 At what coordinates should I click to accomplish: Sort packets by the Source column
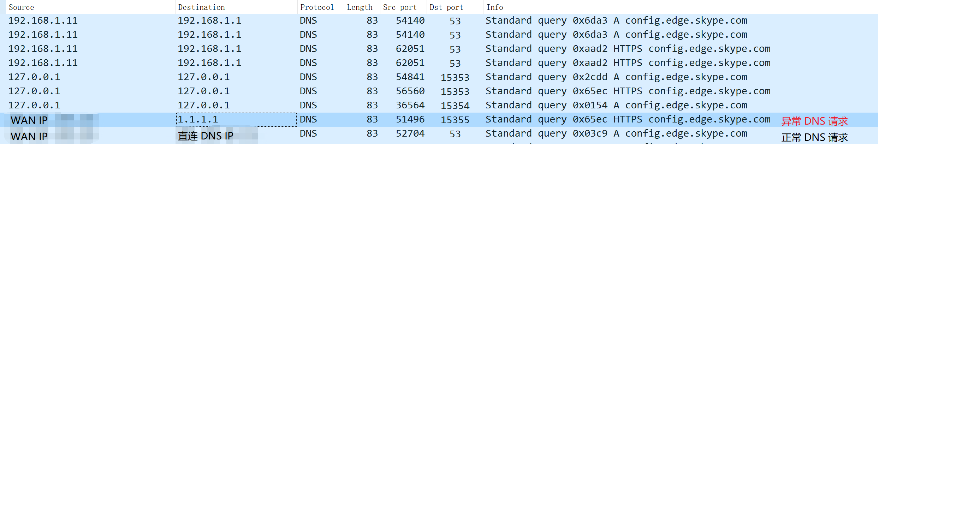coord(22,7)
